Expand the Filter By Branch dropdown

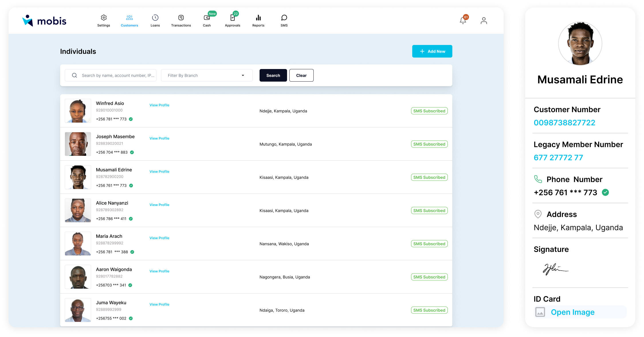(207, 75)
